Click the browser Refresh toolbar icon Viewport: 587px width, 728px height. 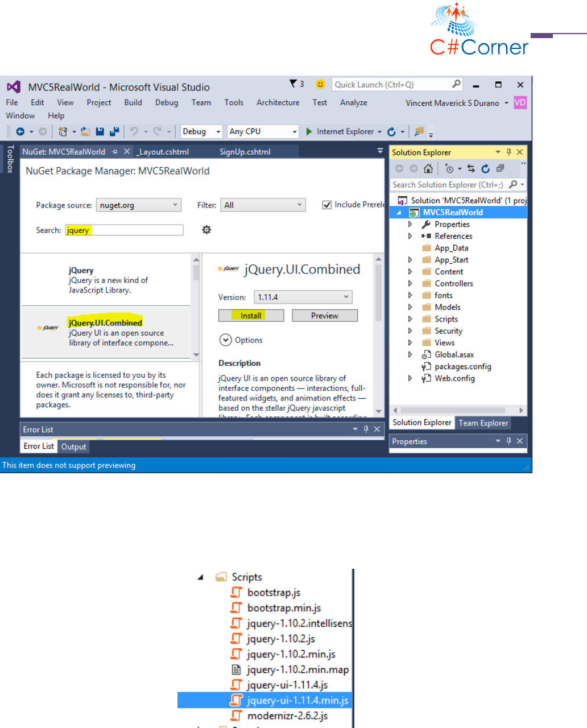pos(391,131)
